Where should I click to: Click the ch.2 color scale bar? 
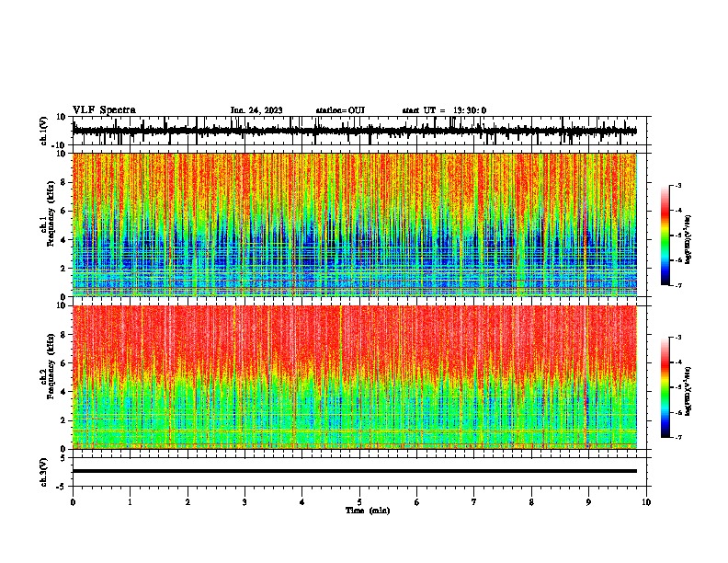tap(665, 387)
